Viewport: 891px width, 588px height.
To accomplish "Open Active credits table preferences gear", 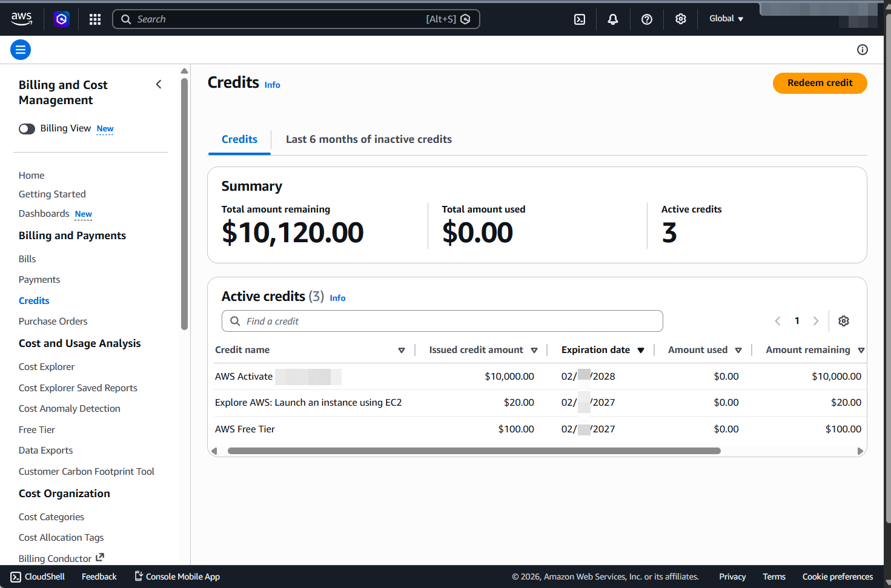I will [844, 321].
